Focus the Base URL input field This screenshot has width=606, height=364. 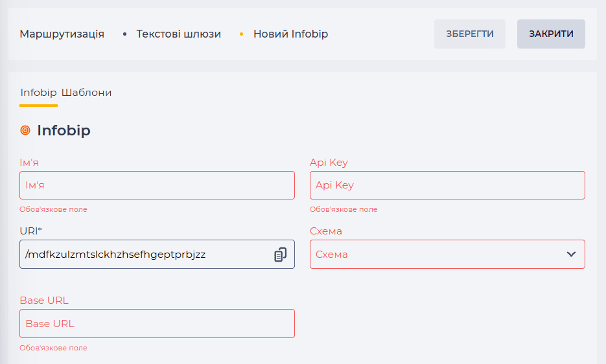tap(157, 323)
